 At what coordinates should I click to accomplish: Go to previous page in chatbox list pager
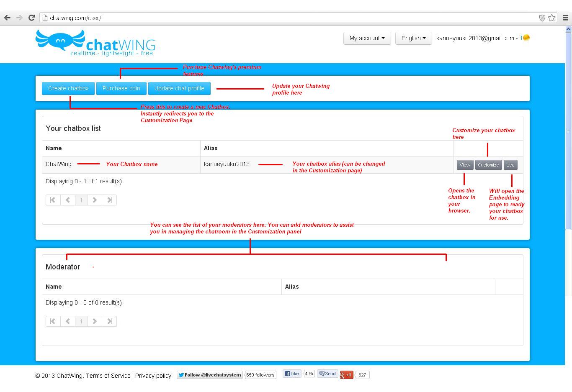[67, 200]
